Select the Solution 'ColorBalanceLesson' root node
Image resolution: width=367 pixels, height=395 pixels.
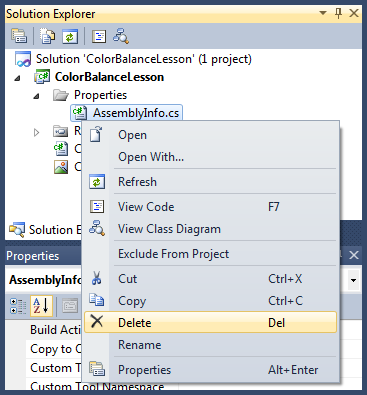[133, 59]
